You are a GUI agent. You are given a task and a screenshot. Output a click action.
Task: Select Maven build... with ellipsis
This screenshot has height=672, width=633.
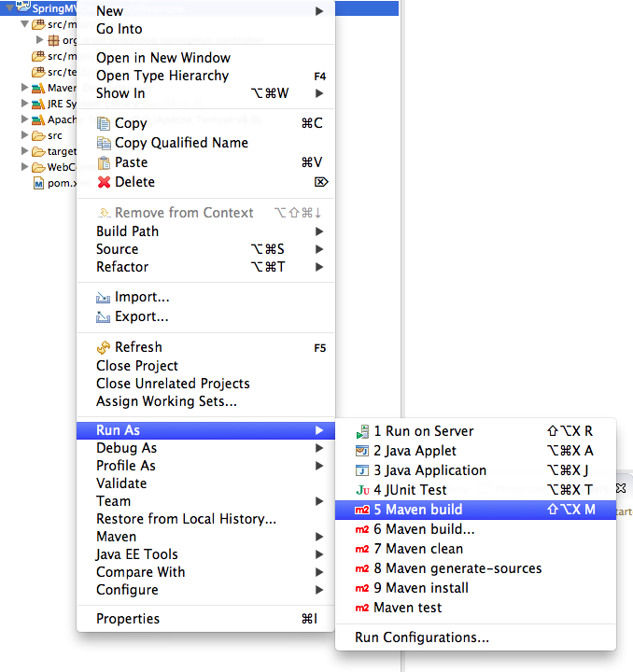coord(418,529)
